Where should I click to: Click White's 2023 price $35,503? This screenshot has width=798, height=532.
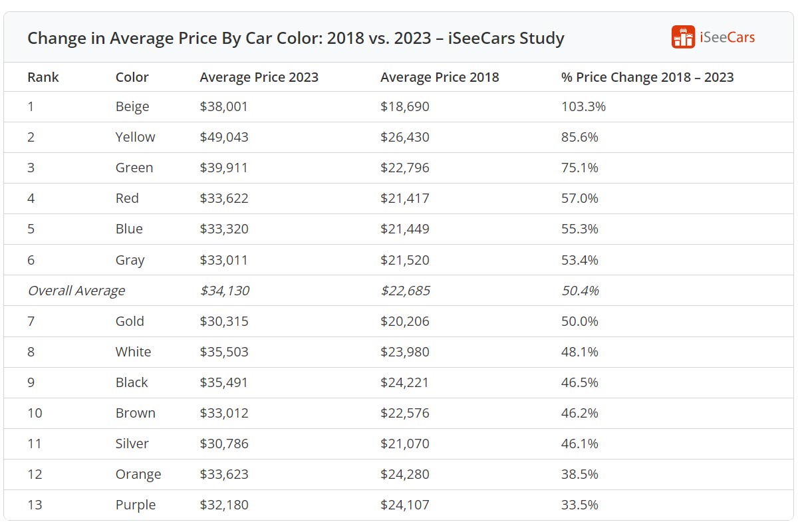pos(224,352)
